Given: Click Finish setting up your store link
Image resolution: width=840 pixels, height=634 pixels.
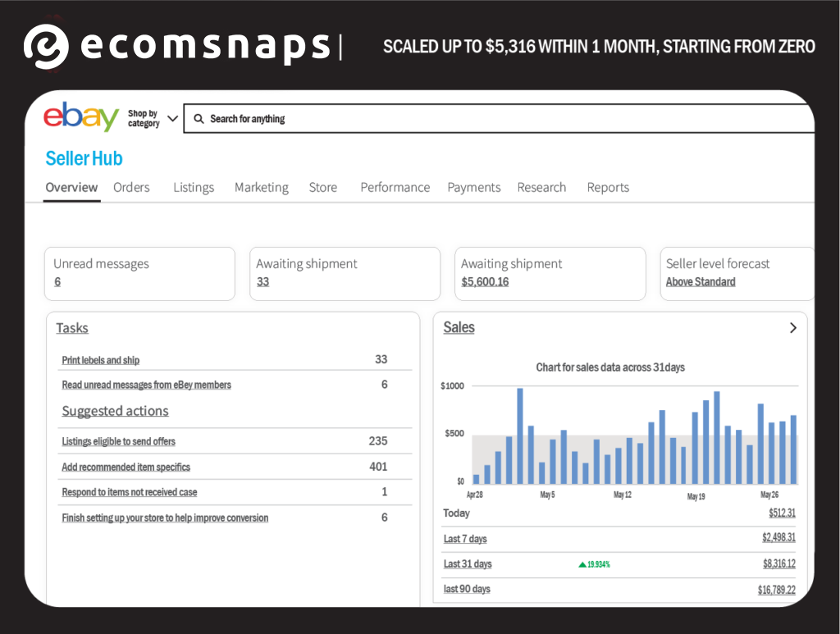Looking at the screenshot, I should click(x=165, y=518).
